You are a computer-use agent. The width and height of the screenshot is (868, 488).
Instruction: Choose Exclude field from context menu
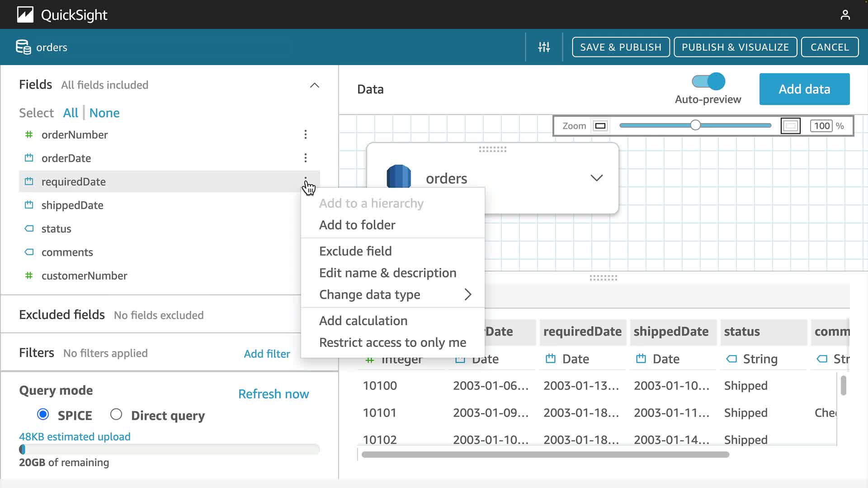pyautogui.click(x=355, y=251)
